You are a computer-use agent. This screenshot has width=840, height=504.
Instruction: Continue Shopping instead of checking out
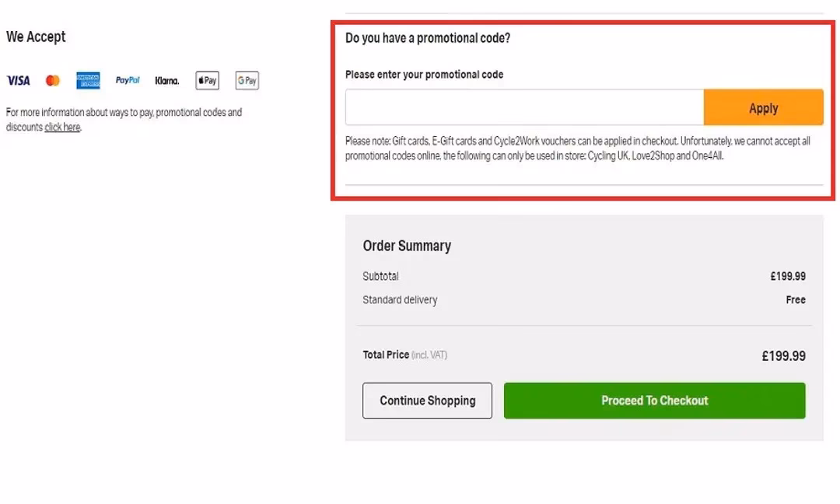coord(427,400)
